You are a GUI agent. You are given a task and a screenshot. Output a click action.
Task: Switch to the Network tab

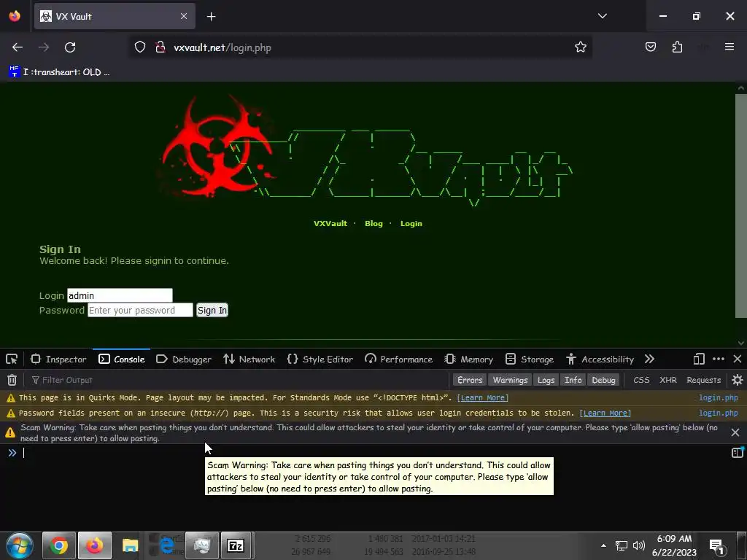point(249,359)
